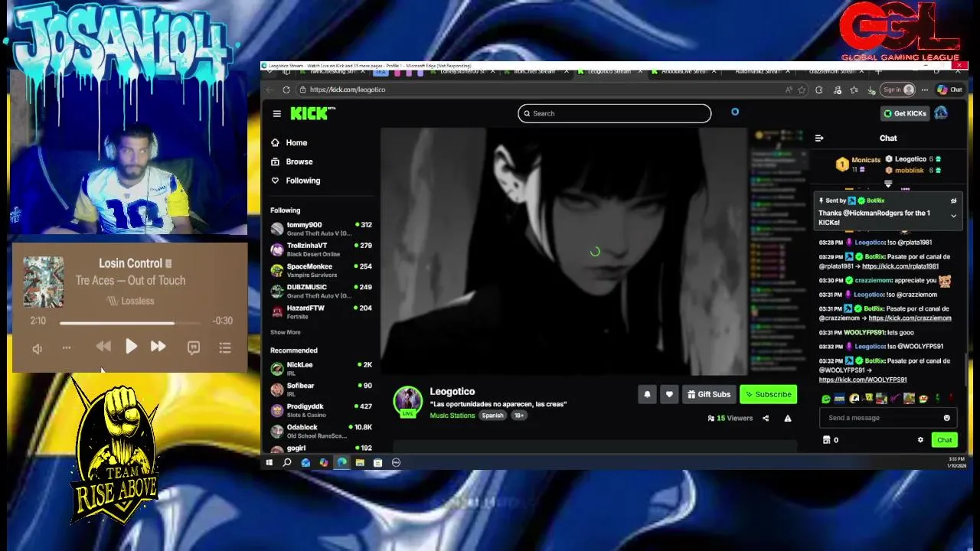The height and width of the screenshot is (551, 980).
Task: Click the Edge Sign in button
Action: point(898,90)
